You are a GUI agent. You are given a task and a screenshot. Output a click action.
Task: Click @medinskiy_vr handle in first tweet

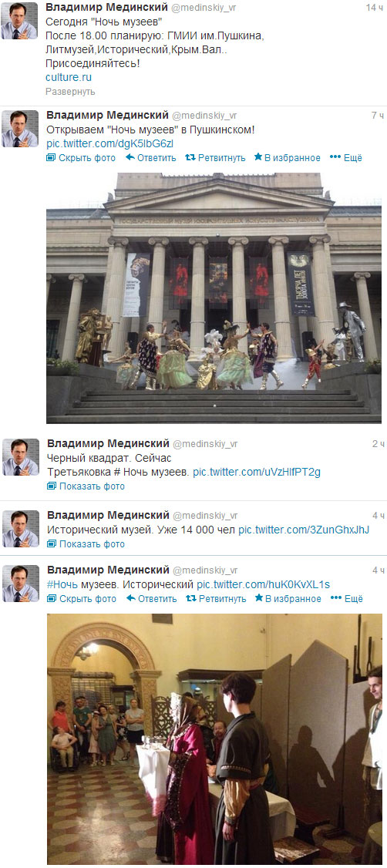click(205, 8)
